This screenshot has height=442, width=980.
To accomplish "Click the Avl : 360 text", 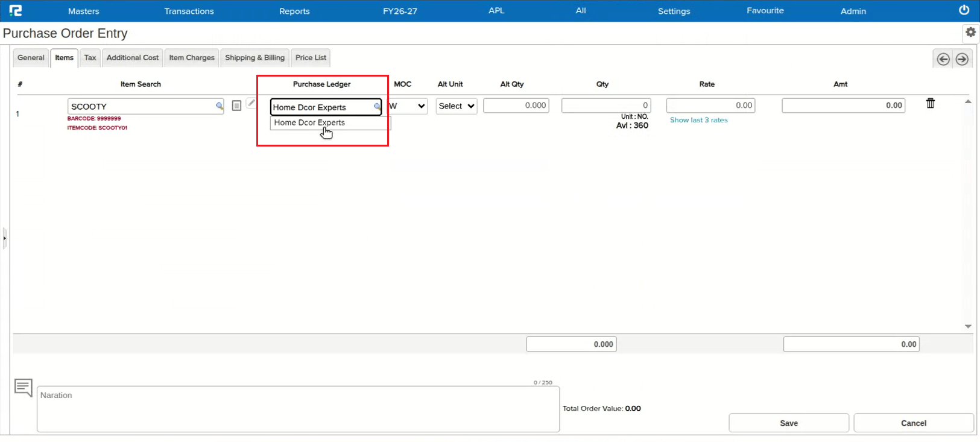I will click(632, 125).
